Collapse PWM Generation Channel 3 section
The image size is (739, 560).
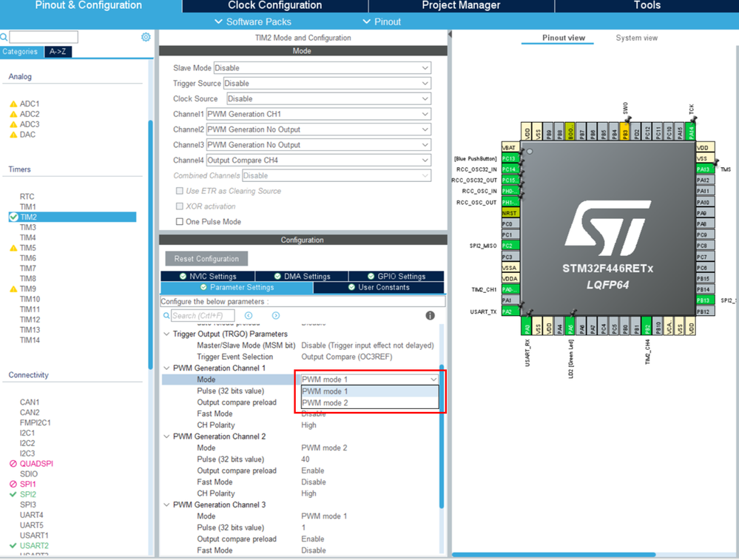point(167,505)
